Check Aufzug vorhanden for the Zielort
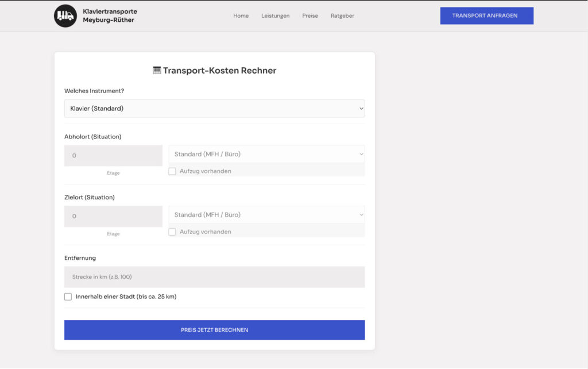 pos(172,232)
